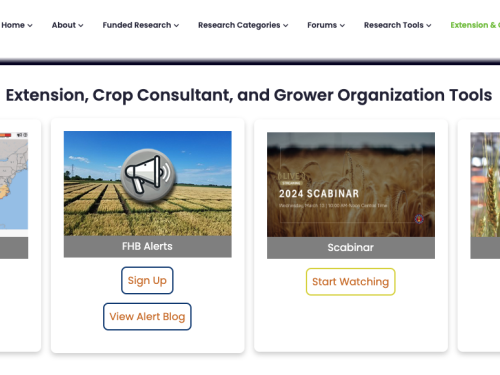The width and height of the screenshot is (500, 375).
Task: Expand the About menu chevron
Action: (81, 25)
